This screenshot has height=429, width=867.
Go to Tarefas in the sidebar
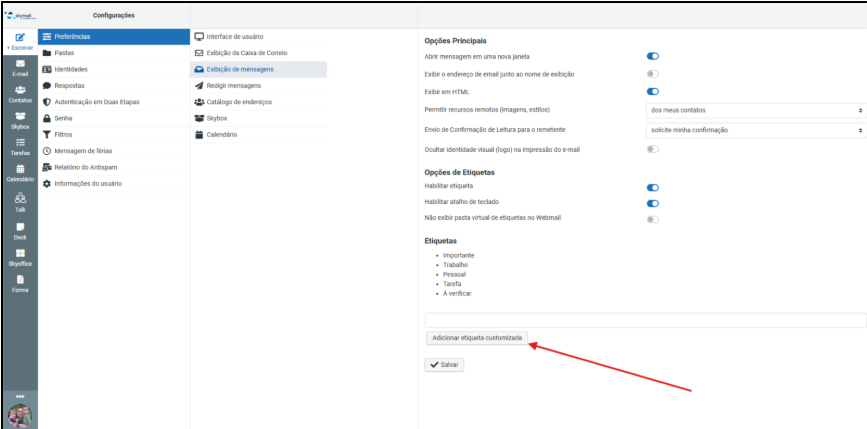coord(20,146)
